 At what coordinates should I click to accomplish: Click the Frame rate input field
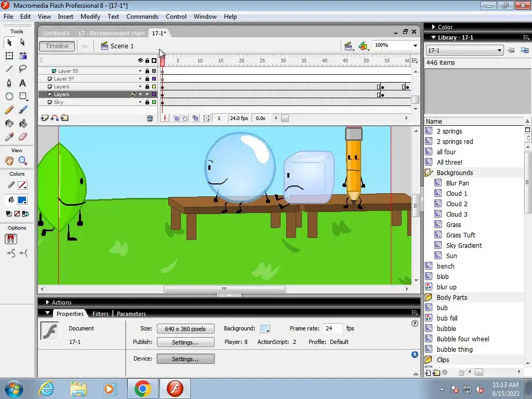tap(332, 328)
